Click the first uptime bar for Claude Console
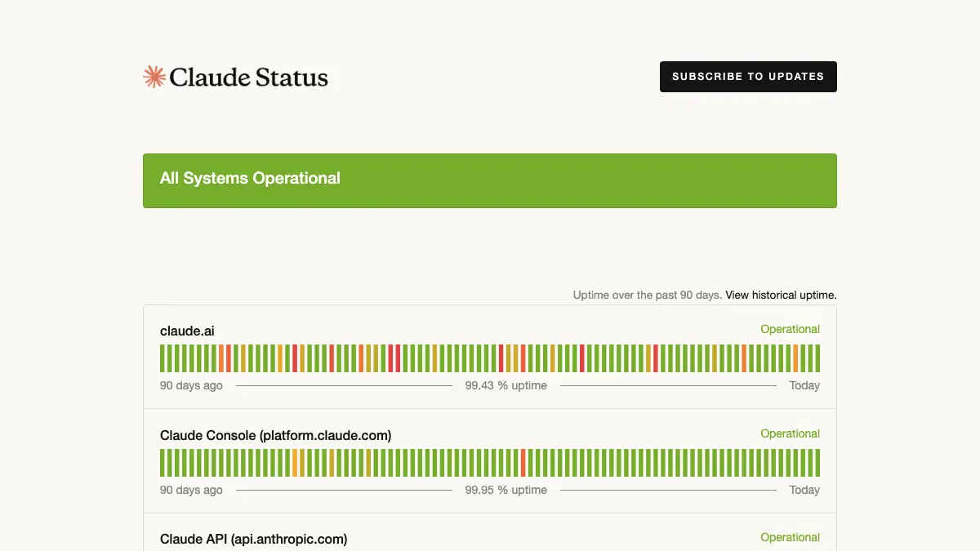 coord(163,463)
